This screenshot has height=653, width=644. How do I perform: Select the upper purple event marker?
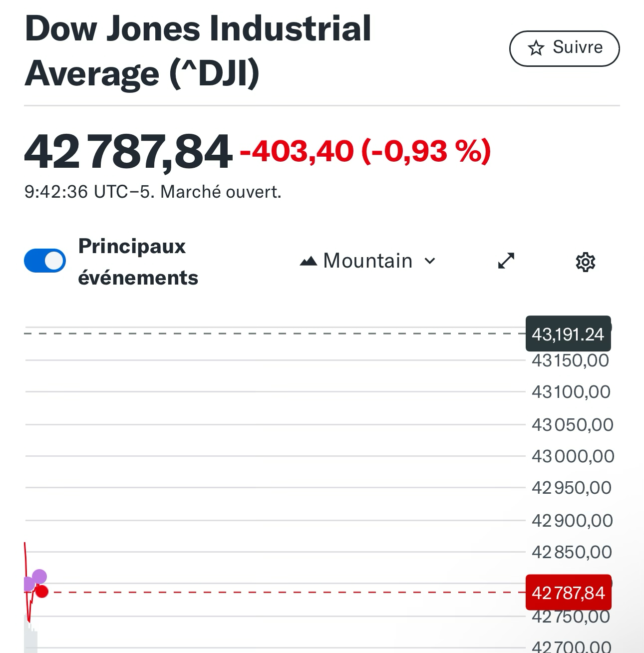click(39, 577)
